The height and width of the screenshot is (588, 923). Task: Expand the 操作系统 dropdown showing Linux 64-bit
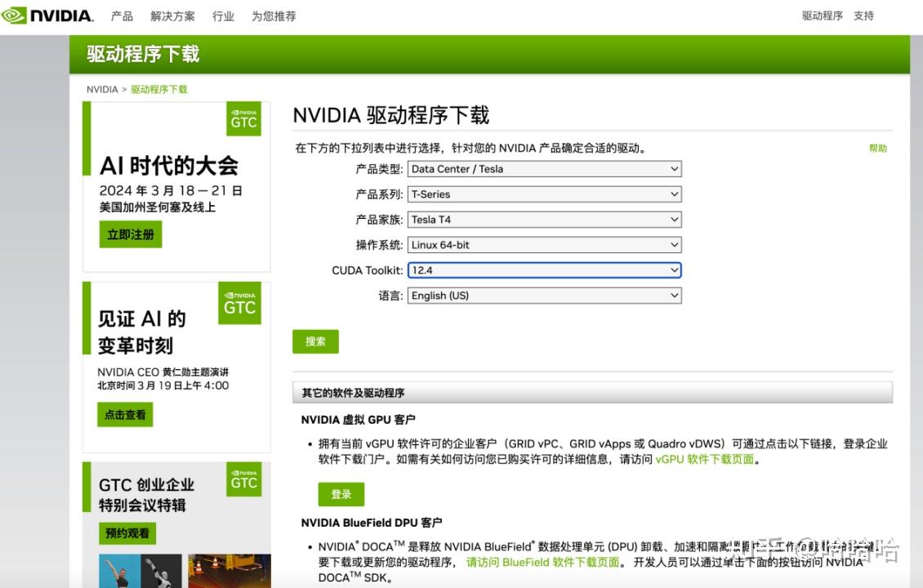(x=545, y=245)
